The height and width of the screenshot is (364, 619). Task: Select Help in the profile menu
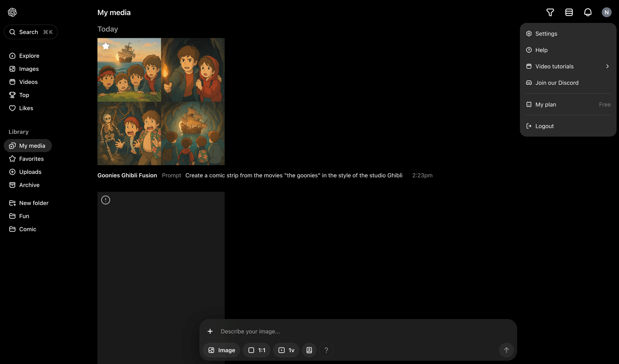click(568, 50)
